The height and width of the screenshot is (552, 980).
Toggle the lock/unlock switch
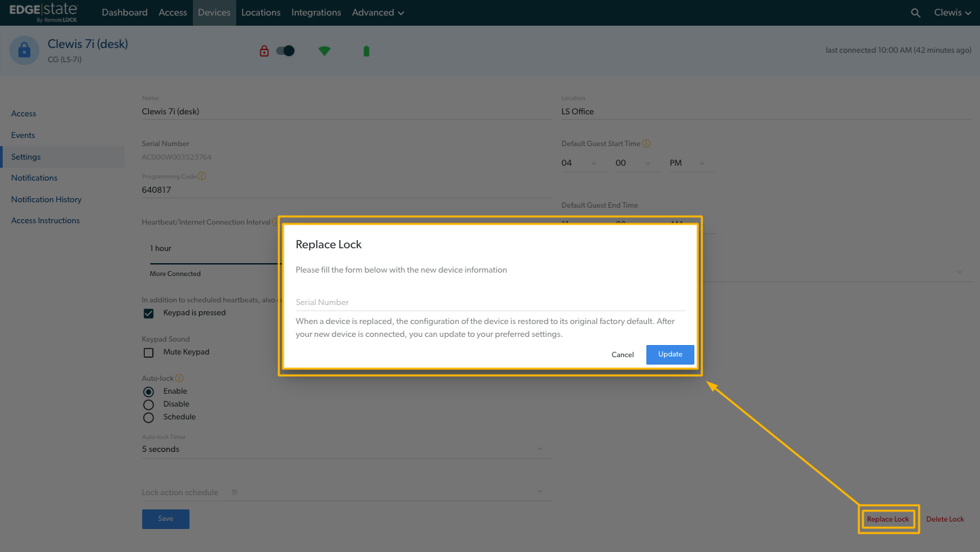pos(286,51)
